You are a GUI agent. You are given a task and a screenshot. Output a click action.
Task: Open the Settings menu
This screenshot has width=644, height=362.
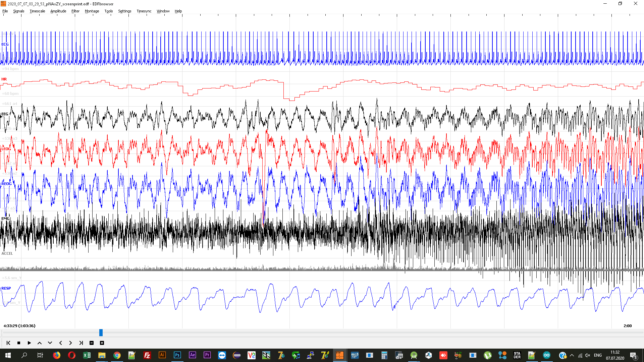[125, 11]
